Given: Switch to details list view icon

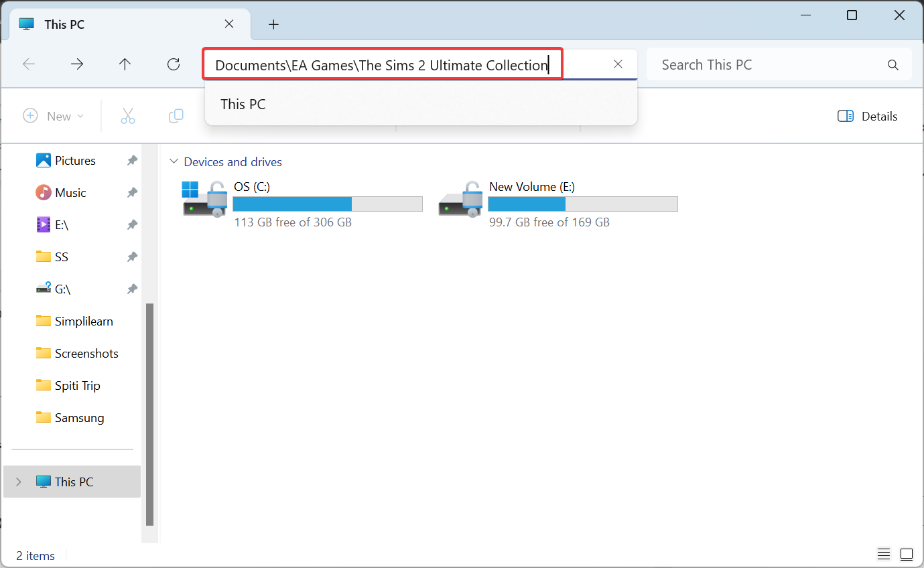Looking at the screenshot, I should [884, 554].
